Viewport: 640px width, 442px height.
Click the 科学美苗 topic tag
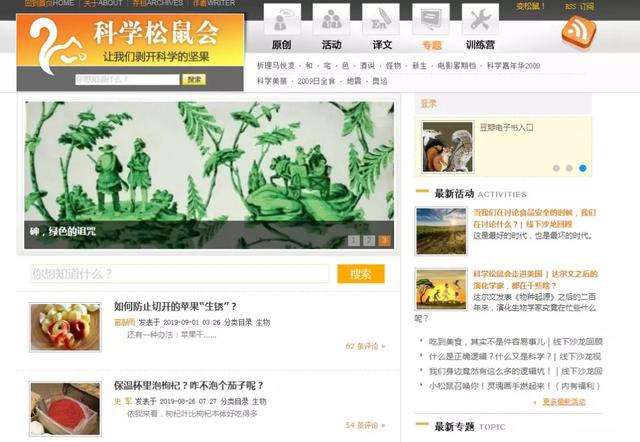[x=272, y=81]
